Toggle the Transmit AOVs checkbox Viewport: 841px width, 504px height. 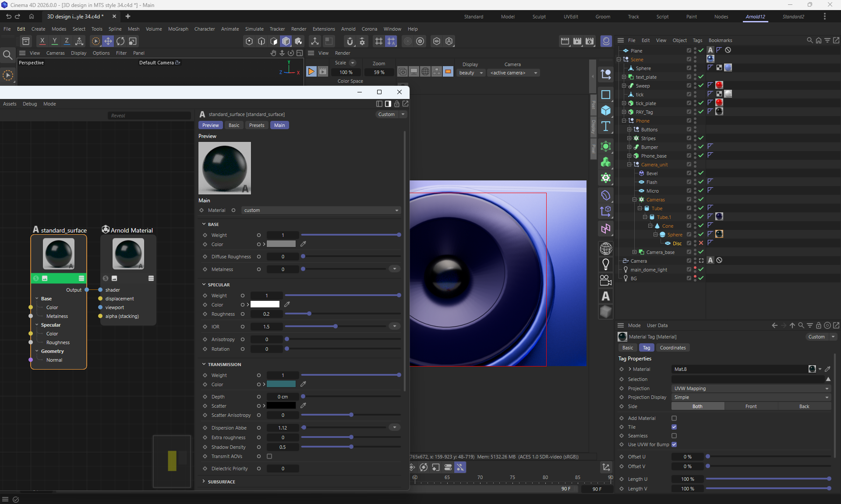coord(269,456)
